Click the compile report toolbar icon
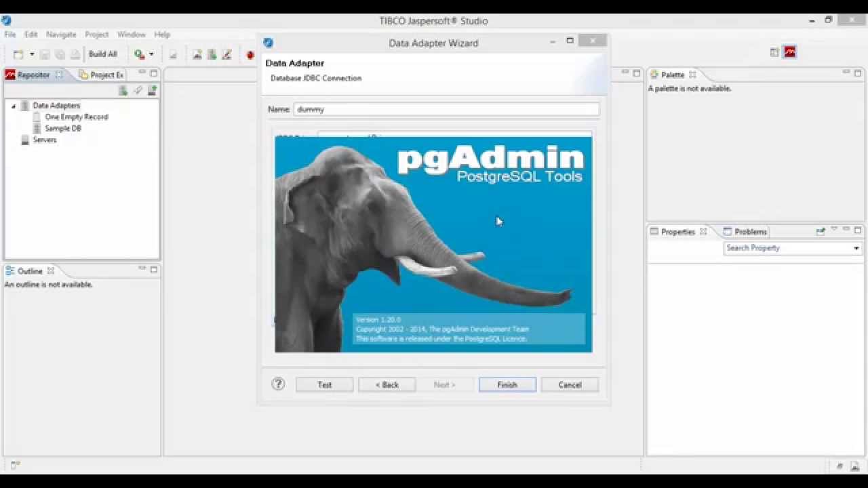This screenshot has width=868, height=488. pyautogui.click(x=173, y=54)
